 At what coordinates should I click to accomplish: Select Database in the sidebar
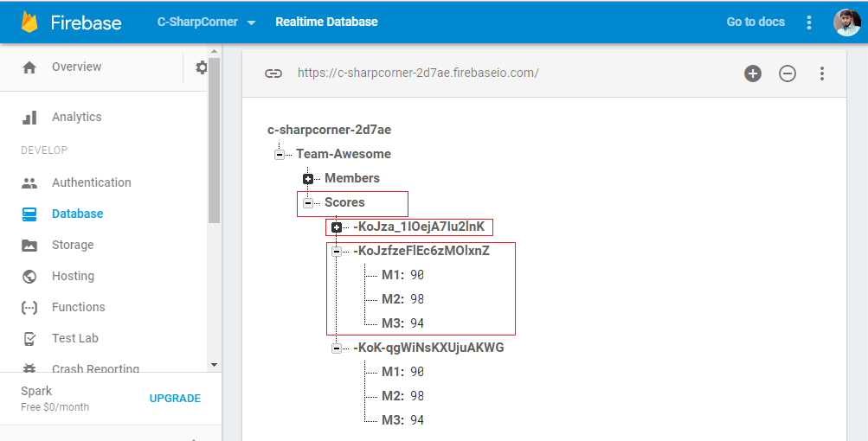pyautogui.click(x=78, y=214)
